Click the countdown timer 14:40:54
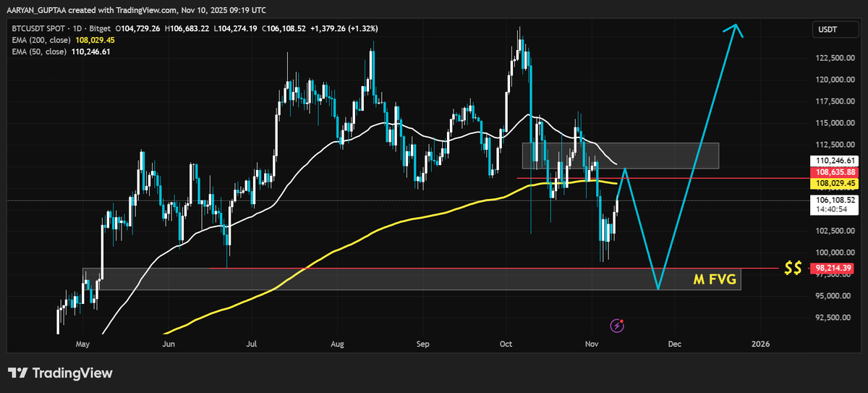Viewport: 868px width, 393px height. click(831, 208)
